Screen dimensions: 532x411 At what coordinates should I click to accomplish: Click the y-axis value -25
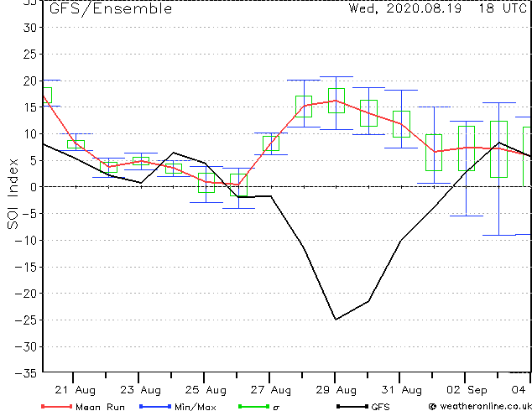pyautogui.click(x=26, y=320)
